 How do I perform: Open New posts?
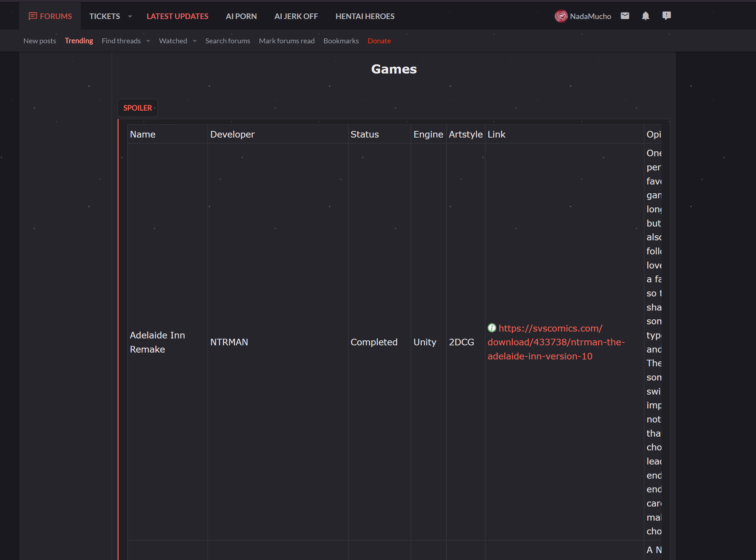click(40, 41)
